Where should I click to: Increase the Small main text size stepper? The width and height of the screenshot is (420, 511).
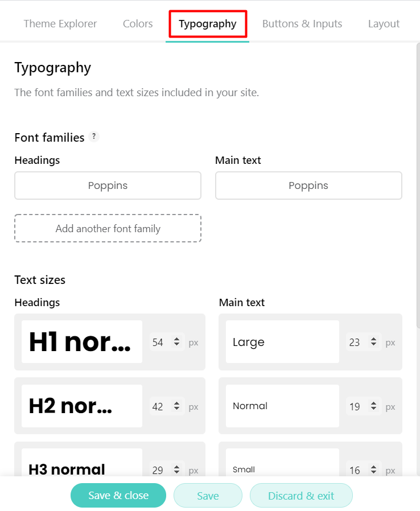373,467
